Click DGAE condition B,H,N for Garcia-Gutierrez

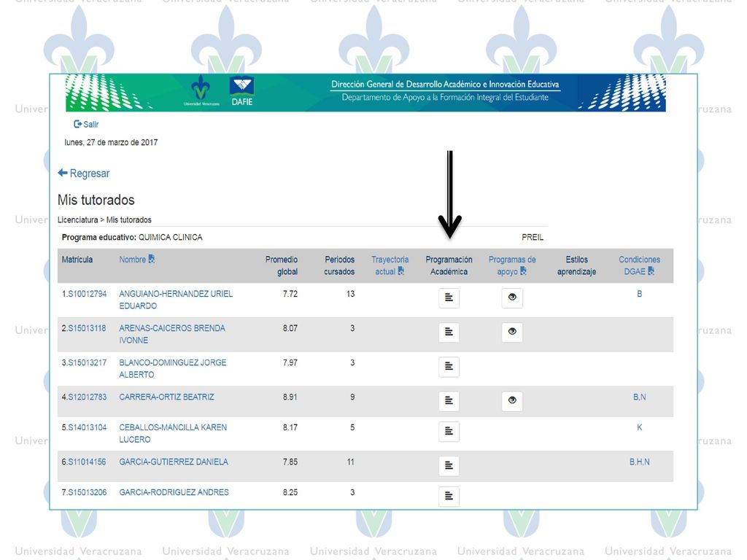[639, 462]
